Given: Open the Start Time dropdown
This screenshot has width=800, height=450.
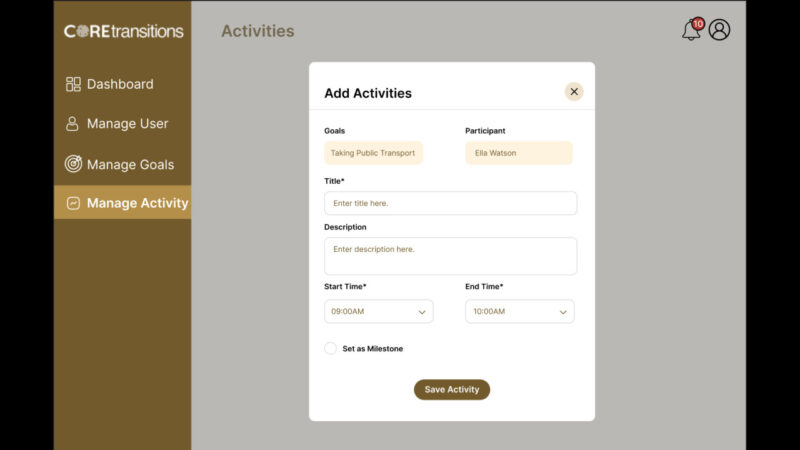Looking at the screenshot, I should [x=379, y=311].
